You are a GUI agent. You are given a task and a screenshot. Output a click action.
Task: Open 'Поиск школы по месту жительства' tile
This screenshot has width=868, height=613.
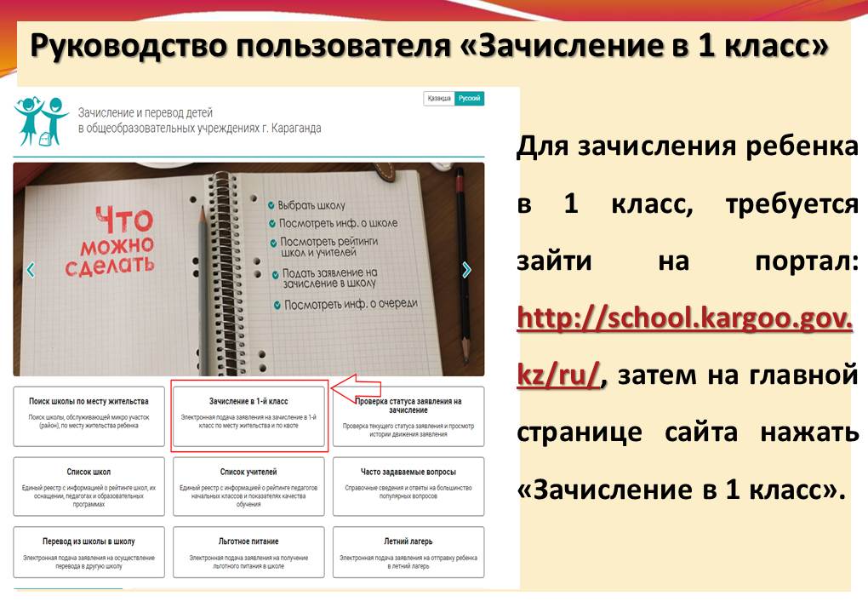pos(89,416)
